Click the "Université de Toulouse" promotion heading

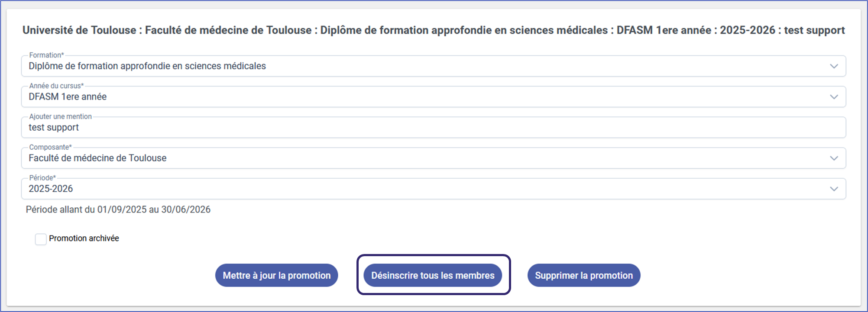point(433,30)
